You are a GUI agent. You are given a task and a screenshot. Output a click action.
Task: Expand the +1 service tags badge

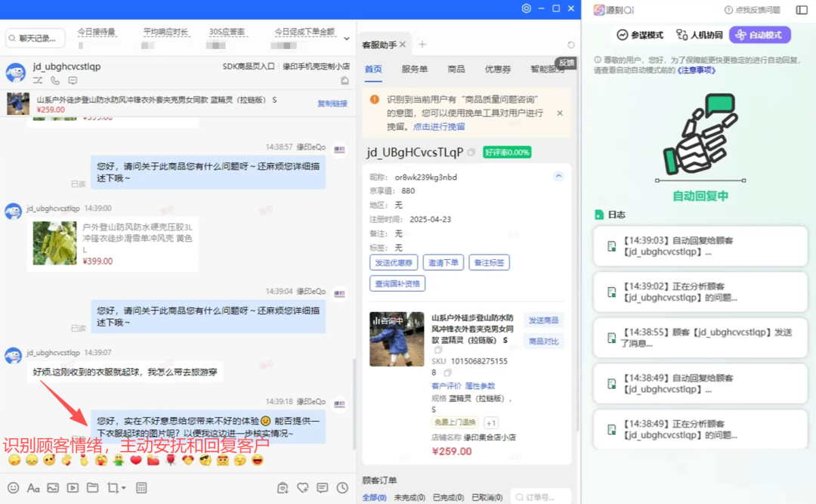tap(490, 422)
